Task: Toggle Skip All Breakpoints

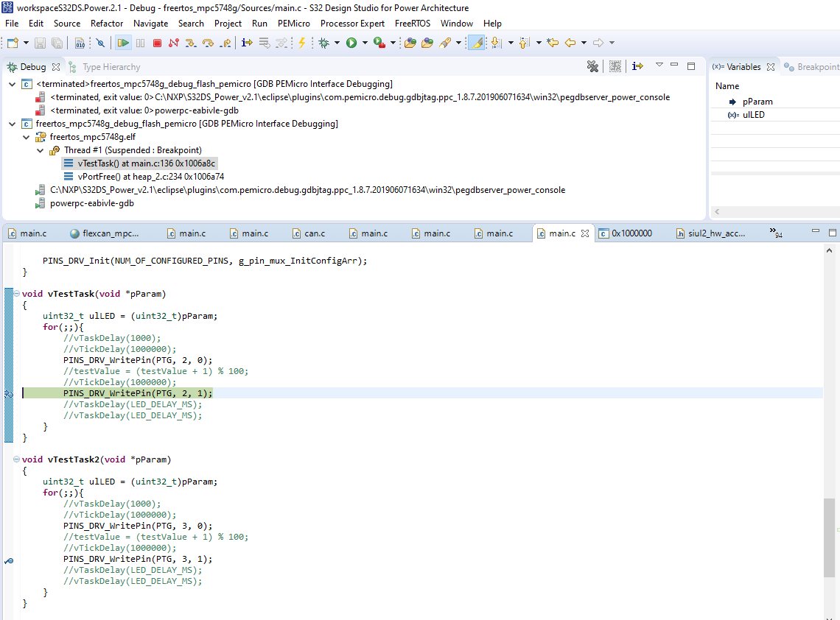Action: (100, 42)
